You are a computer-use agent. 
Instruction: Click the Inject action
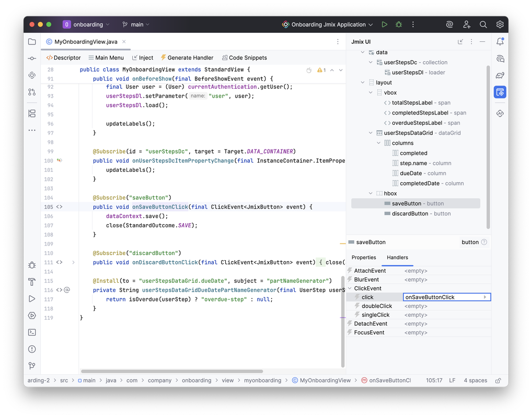143,57
